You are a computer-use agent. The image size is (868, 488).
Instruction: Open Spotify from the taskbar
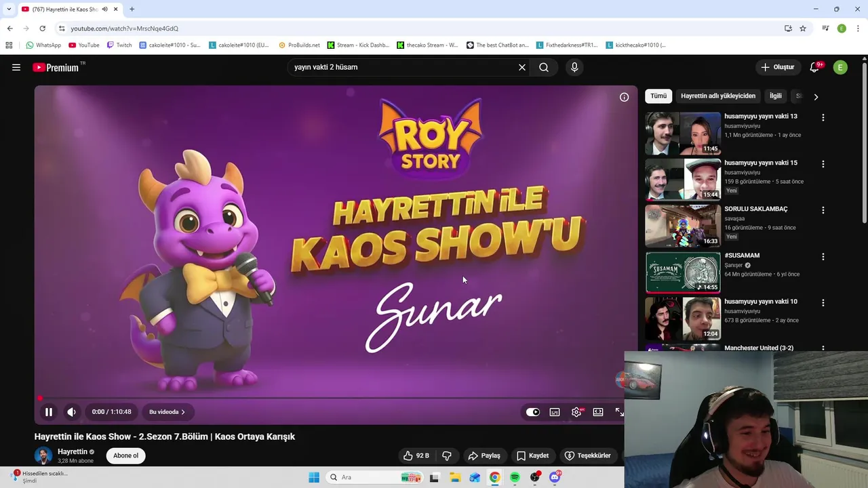[515, 477]
